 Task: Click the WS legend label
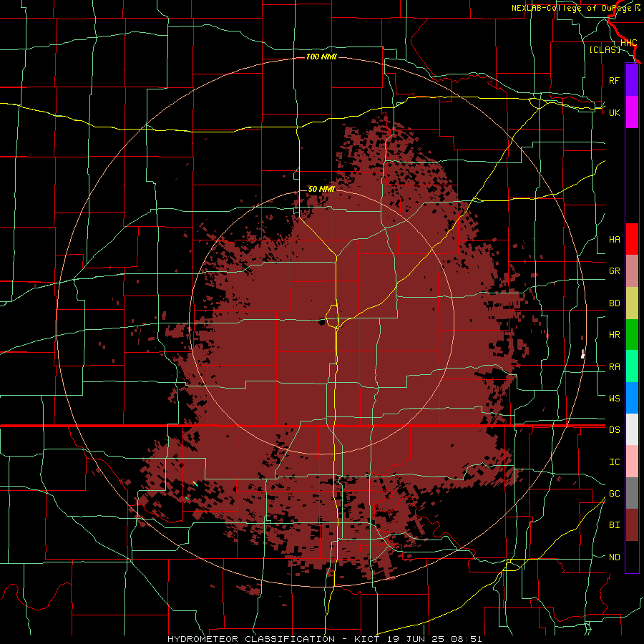[x=614, y=399]
